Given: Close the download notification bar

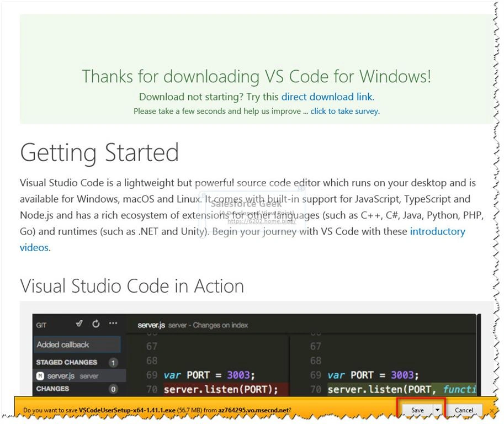Looking at the screenshot, I should point(491,411).
